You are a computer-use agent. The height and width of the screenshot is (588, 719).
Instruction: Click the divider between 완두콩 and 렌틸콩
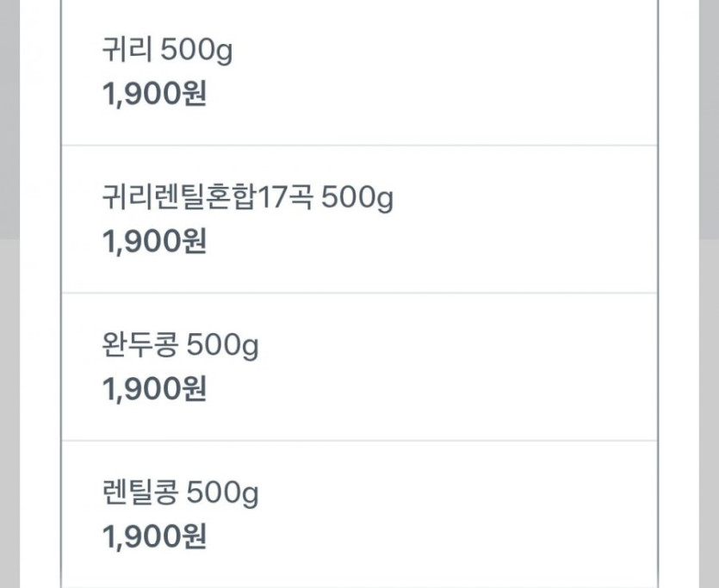pos(358,441)
